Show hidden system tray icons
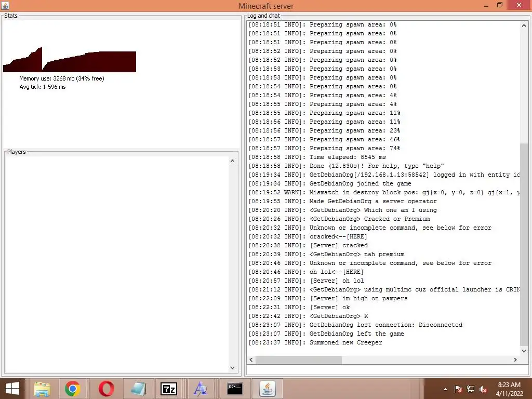Image resolution: width=532 pixels, height=399 pixels. click(x=445, y=389)
